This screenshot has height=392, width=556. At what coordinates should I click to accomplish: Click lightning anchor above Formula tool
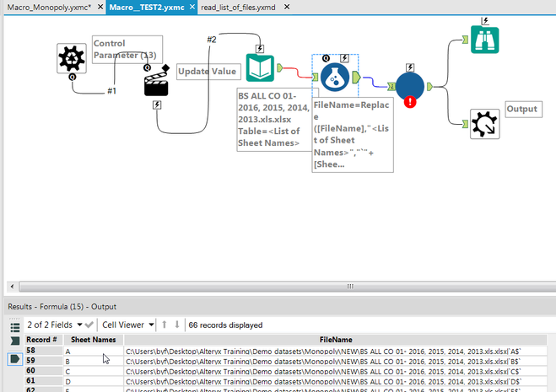pyautogui.click(x=344, y=58)
